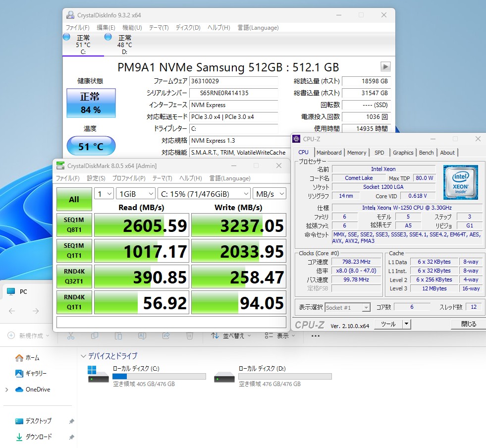Open the MB/s unit dropdown
Screen dimensions: 486x448
coord(270,194)
